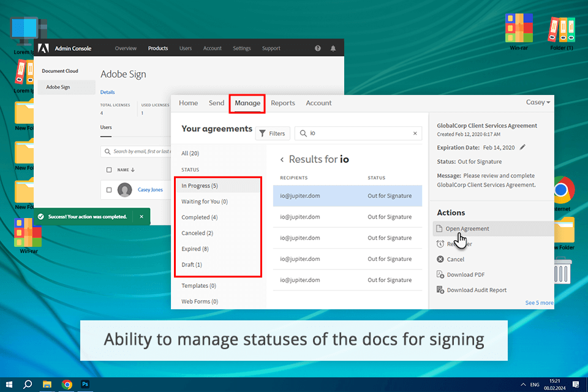
Task: Click the Download Audit Report icon
Action: coord(440,290)
